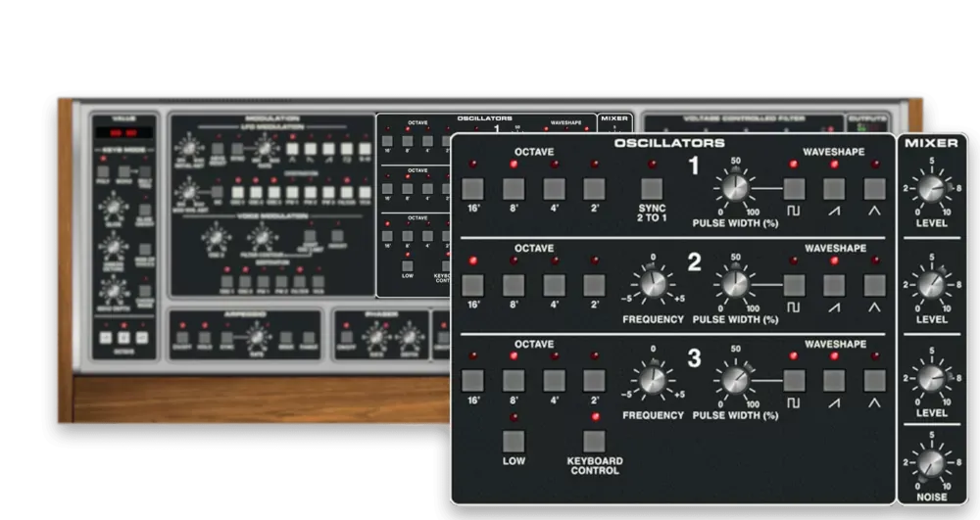980x520 pixels.
Task: Select 4' octave for oscillator 3
Action: coord(554,380)
